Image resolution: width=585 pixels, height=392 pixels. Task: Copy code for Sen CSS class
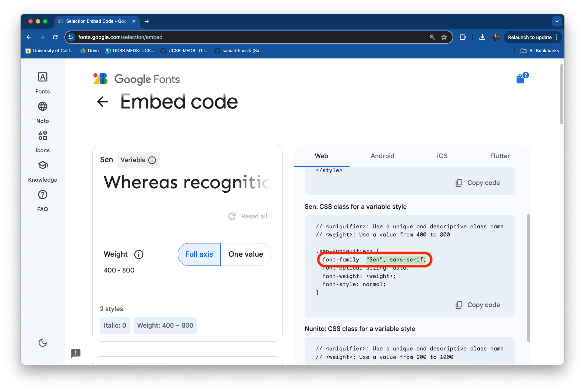coord(478,305)
